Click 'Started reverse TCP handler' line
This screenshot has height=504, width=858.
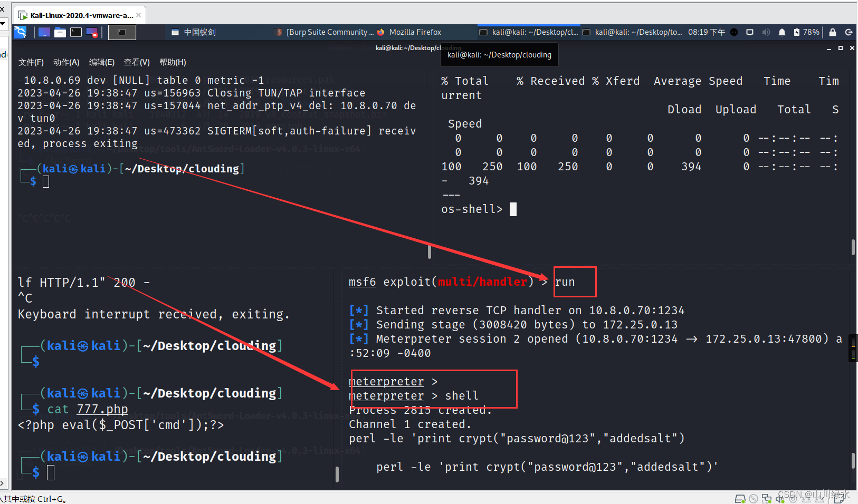(517, 311)
